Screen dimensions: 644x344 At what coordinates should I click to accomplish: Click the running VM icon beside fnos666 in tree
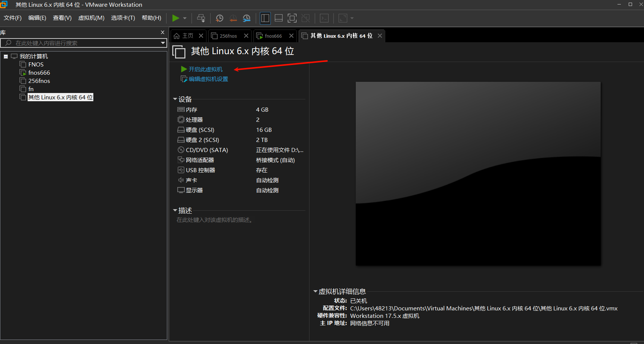coord(23,72)
